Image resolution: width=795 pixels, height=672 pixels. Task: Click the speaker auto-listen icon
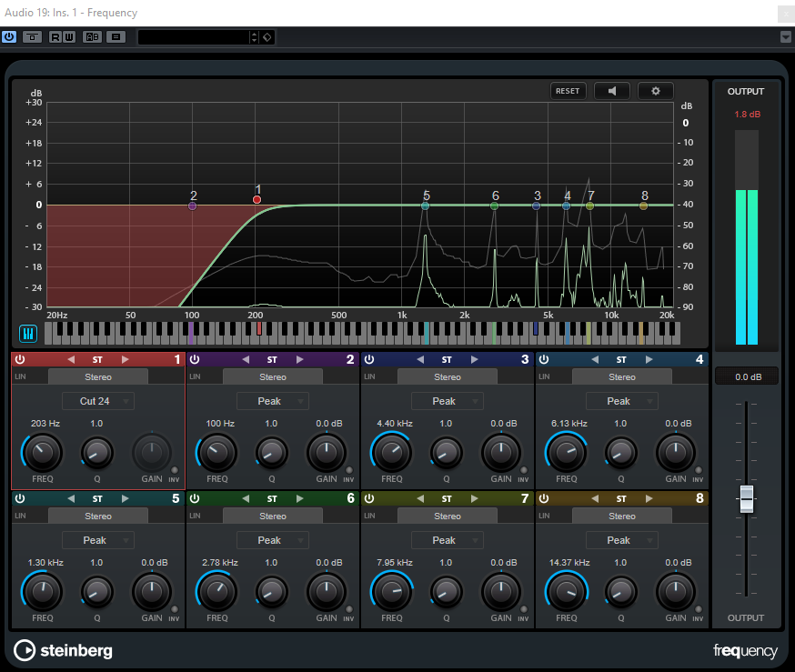click(x=612, y=91)
